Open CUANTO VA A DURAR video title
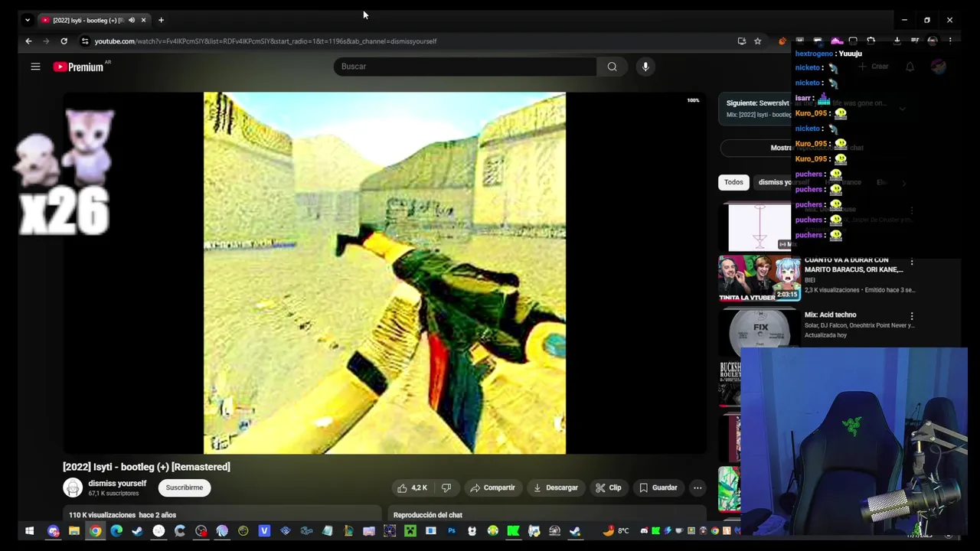Screen dimensions: 980x551 click(x=854, y=265)
